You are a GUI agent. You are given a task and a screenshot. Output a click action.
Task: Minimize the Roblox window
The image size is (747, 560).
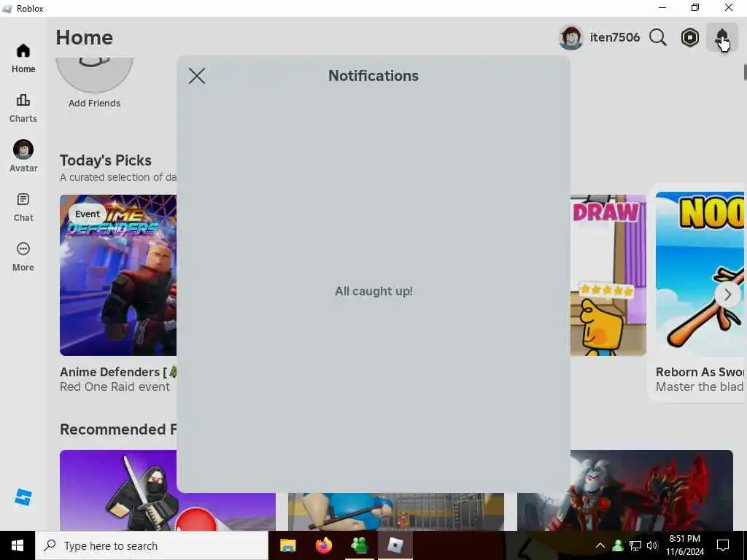coord(662,7)
